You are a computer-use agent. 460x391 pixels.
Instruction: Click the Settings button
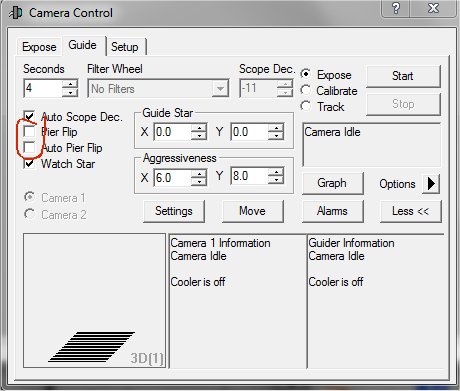pos(174,211)
